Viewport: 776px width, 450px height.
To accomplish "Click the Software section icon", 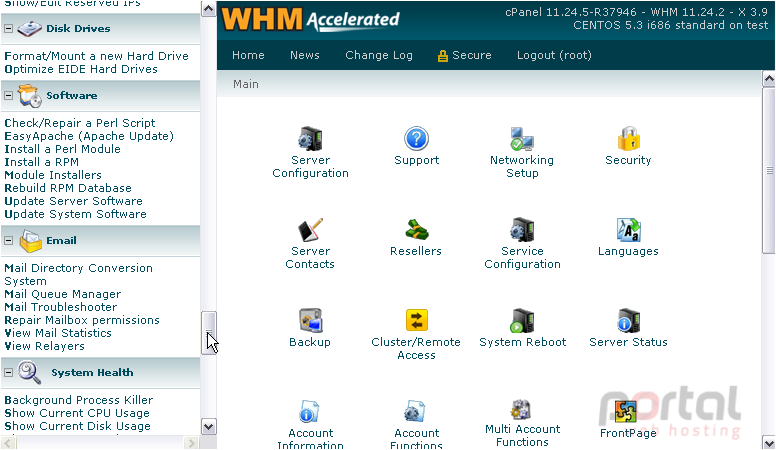I will pyautogui.click(x=30, y=96).
